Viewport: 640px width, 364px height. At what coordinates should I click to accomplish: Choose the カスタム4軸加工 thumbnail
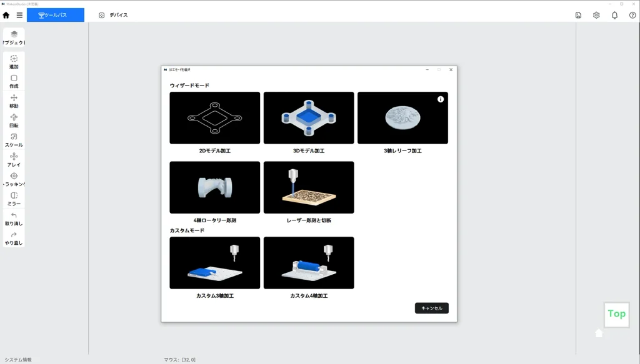coord(309,263)
